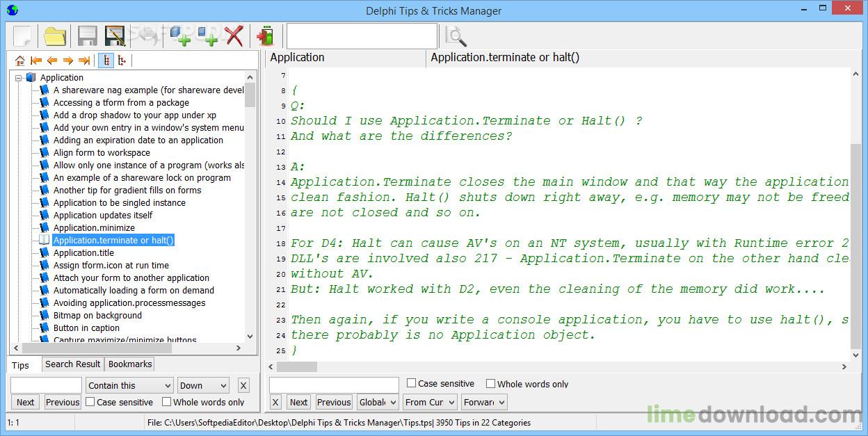Click the magnifier search icon
Screen dimensions: 868x436
456,35
